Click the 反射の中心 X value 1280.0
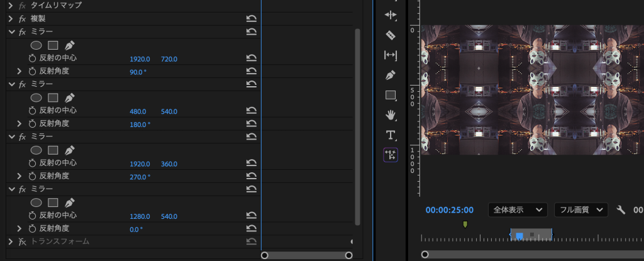644x261 pixels. click(x=140, y=216)
